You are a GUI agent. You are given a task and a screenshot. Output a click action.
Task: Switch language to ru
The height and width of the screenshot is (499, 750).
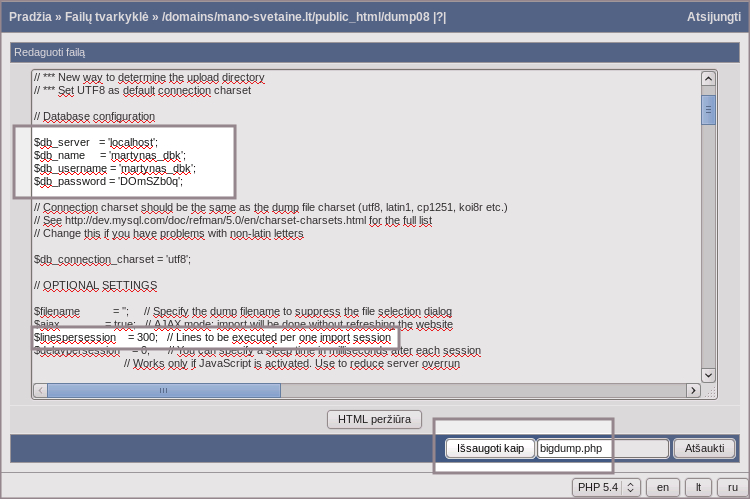[733, 487]
